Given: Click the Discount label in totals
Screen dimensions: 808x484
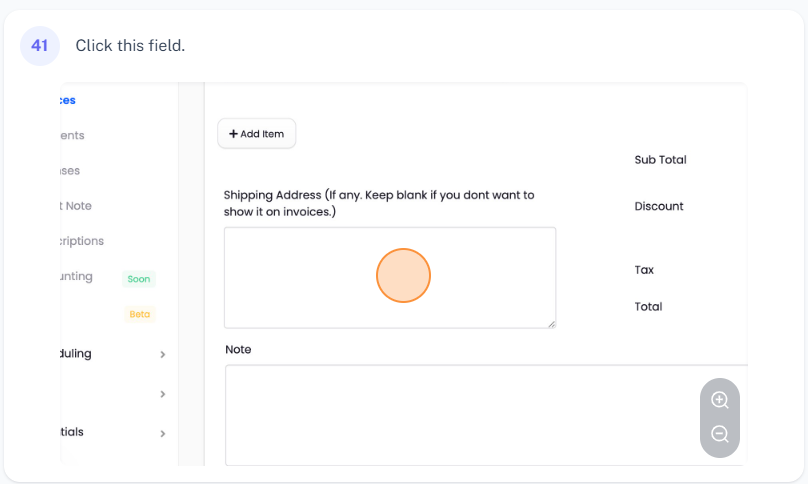Looking at the screenshot, I should point(659,206).
